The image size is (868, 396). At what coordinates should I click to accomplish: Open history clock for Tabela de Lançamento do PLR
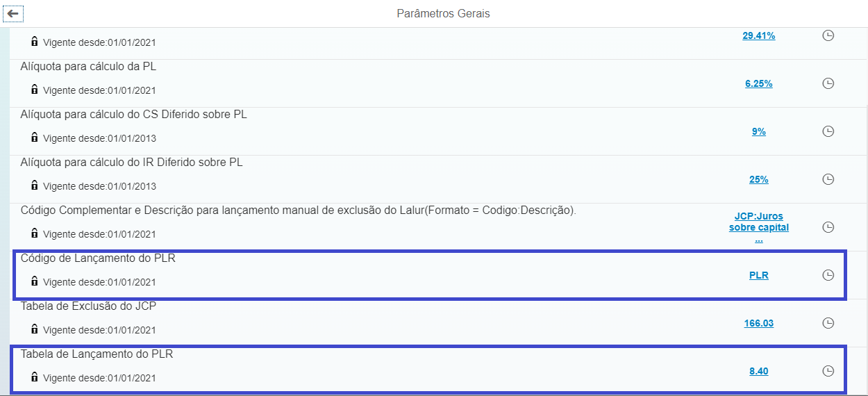point(828,371)
